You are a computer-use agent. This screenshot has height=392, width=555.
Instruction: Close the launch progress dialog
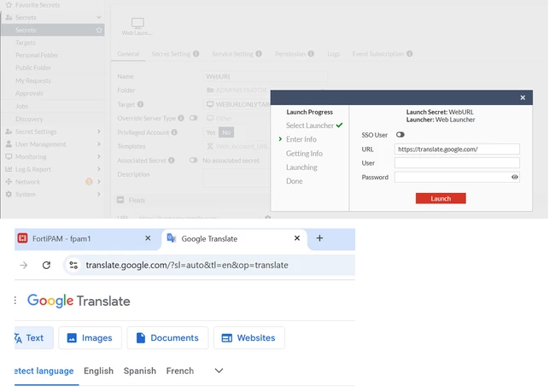[x=523, y=97]
